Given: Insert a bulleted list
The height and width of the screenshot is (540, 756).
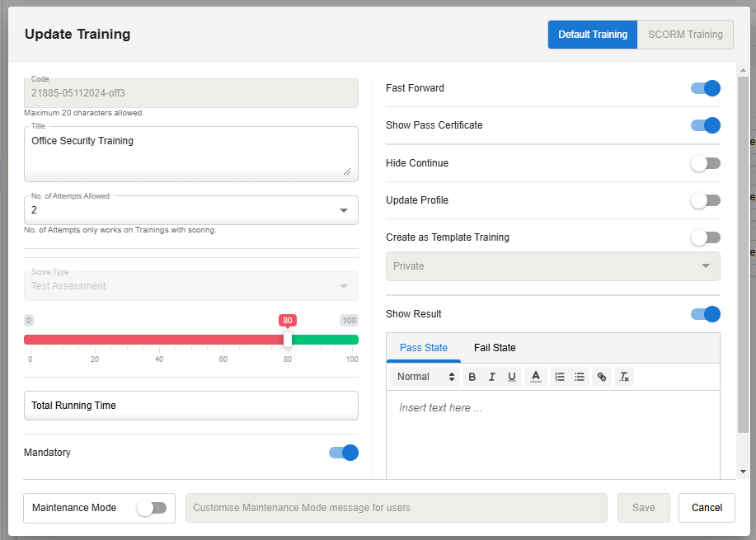Looking at the screenshot, I should click(580, 377).
